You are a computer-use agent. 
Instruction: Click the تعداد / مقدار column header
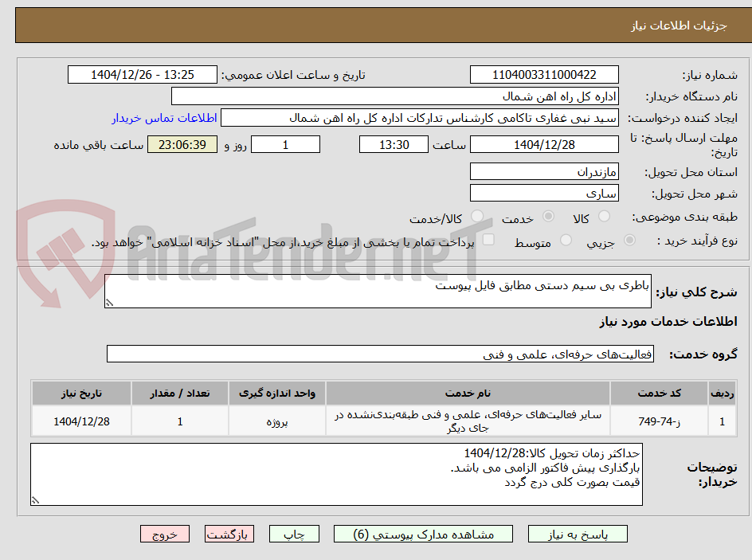pos(180,394)
